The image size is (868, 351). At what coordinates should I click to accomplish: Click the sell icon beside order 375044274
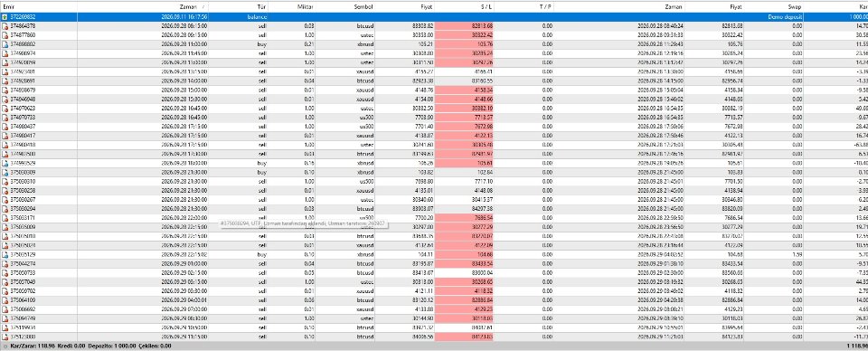tap(5, 263)
